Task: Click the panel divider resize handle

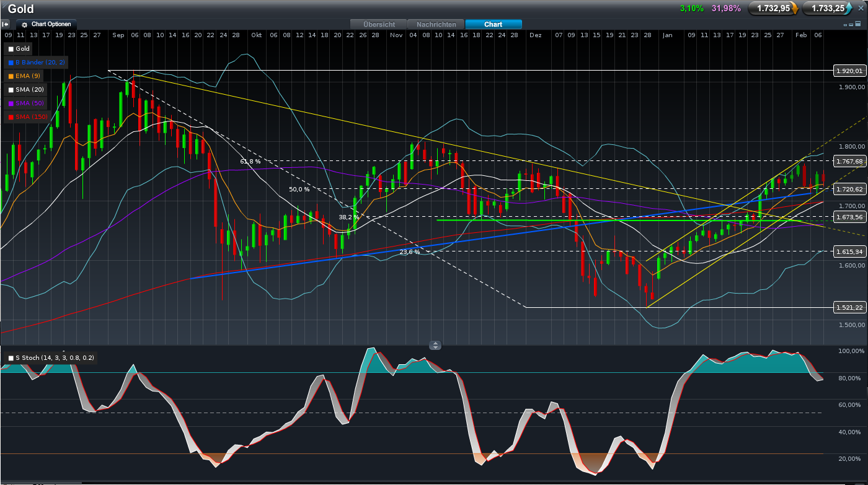Action: [435, 345]
